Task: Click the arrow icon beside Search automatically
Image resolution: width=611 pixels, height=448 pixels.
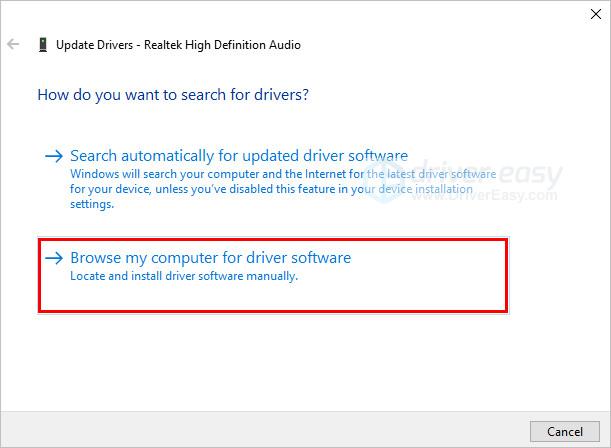Action: click(x=54, y=156)
